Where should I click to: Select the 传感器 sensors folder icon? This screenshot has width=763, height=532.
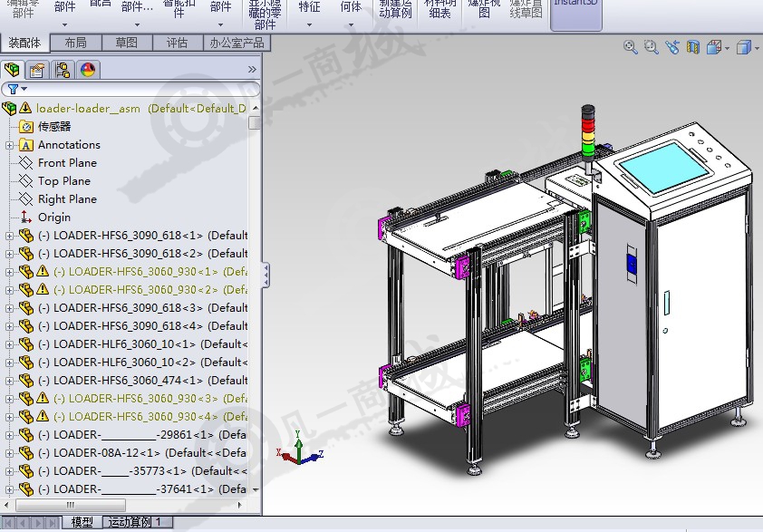(x=25, y=127)
